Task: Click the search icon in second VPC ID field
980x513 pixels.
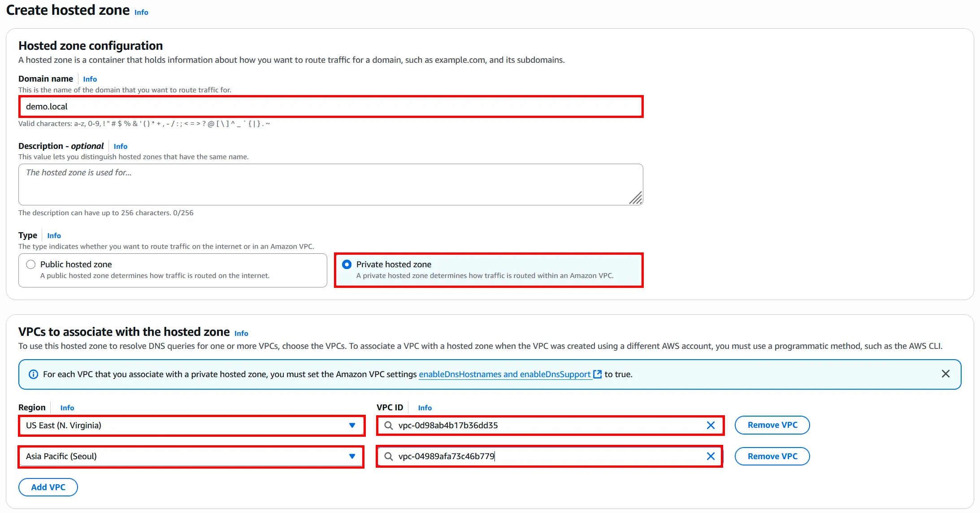Action: pos(389,456)
